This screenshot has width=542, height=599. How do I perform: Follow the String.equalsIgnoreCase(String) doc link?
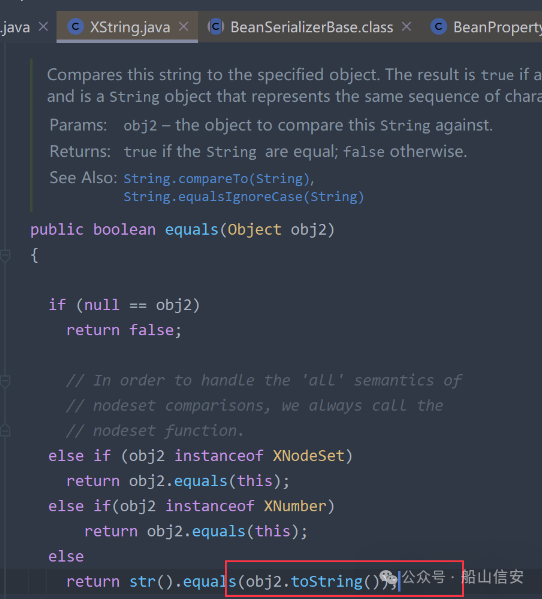click(244, 197)
